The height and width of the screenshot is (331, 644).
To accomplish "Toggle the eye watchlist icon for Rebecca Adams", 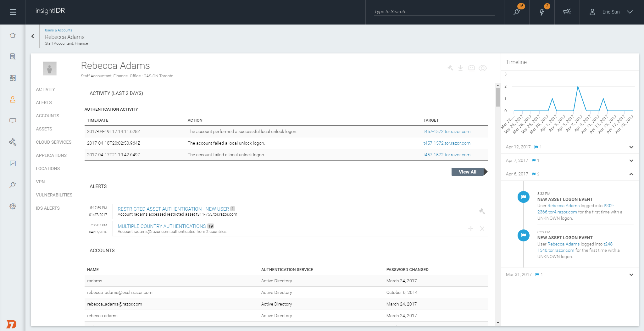I will (x=483, y=68).
